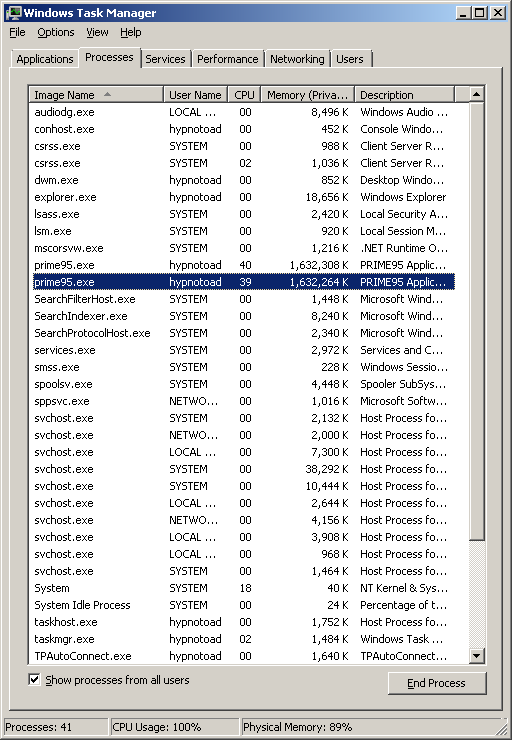Sort by Memory (Private) column header
The image size is (512, 740).
(x=308, y=95)
